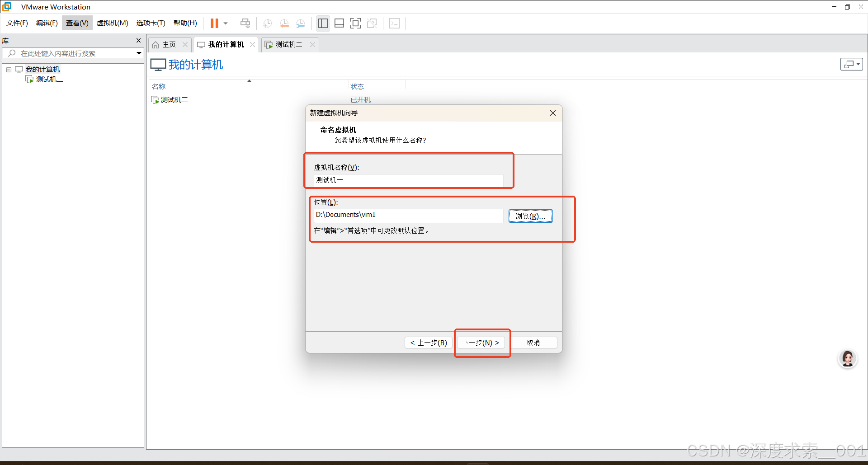
Task: Close the library (库) panel
Action: coord(138,41)
